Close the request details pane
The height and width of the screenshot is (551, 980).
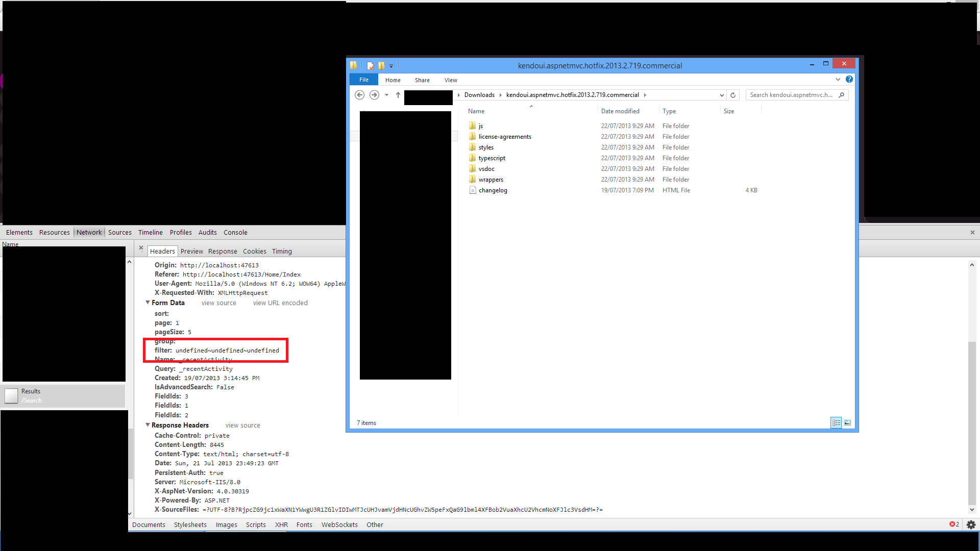pyautogui.click(x=141, y=248)
